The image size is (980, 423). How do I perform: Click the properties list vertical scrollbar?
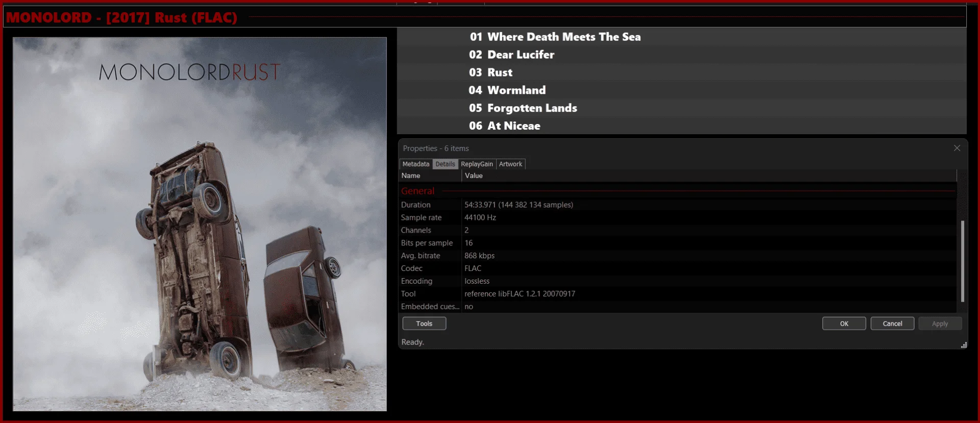[962, 261]
